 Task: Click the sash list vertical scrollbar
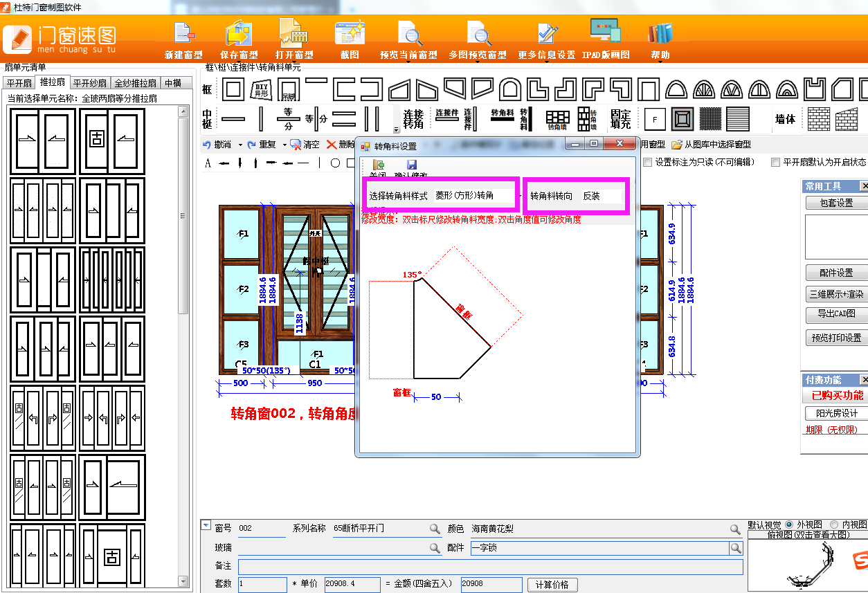coord(183,346)
